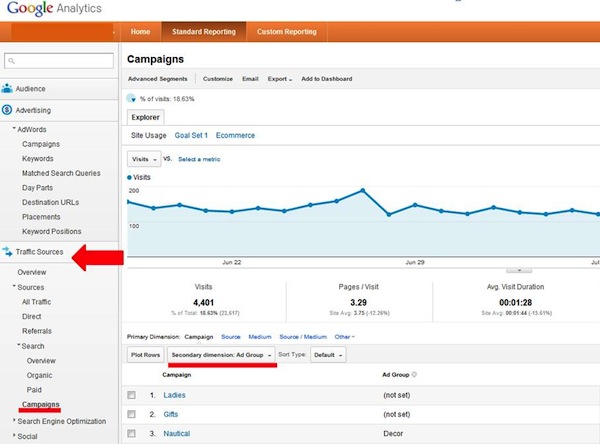This screenshot has width=600, height=444.
Task: Open Keywords report in sidebar
Action: (x=38, y=158)
